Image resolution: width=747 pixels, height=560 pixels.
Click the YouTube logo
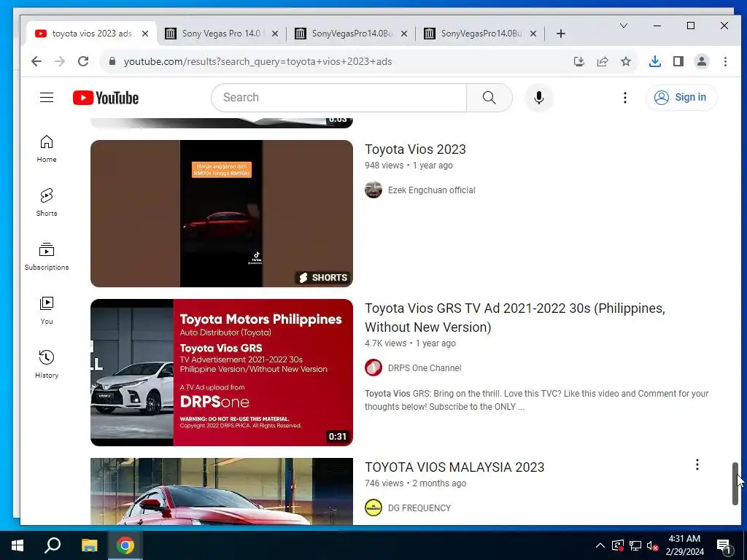(106, 98)
